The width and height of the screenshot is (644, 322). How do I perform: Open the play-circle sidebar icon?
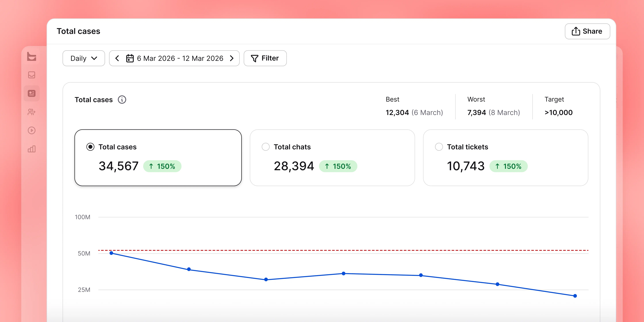pos(31,131)
